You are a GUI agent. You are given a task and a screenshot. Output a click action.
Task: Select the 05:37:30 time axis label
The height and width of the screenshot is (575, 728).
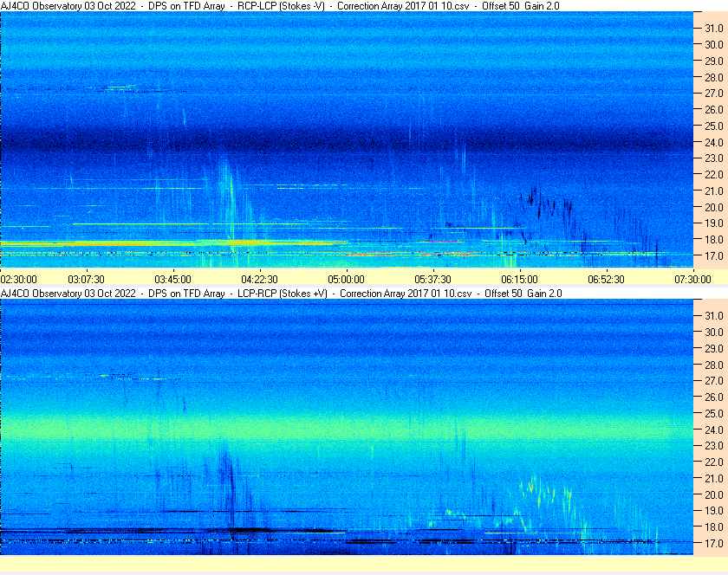432,280
